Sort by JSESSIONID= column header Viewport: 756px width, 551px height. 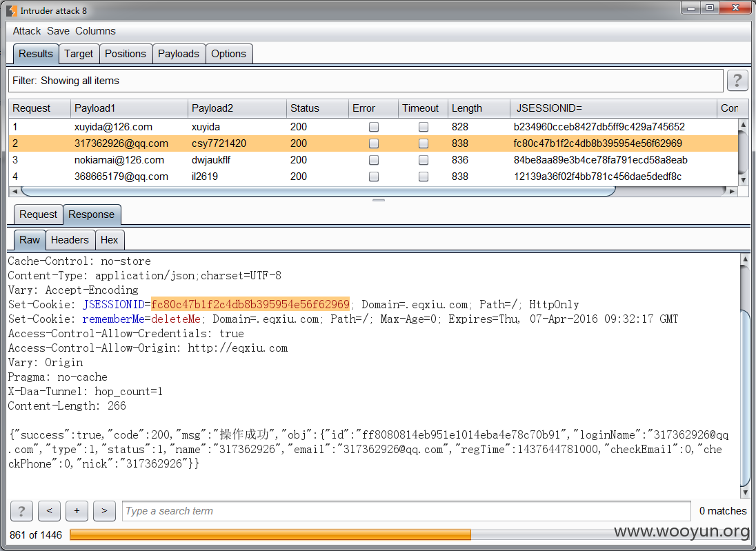point(614,108)
